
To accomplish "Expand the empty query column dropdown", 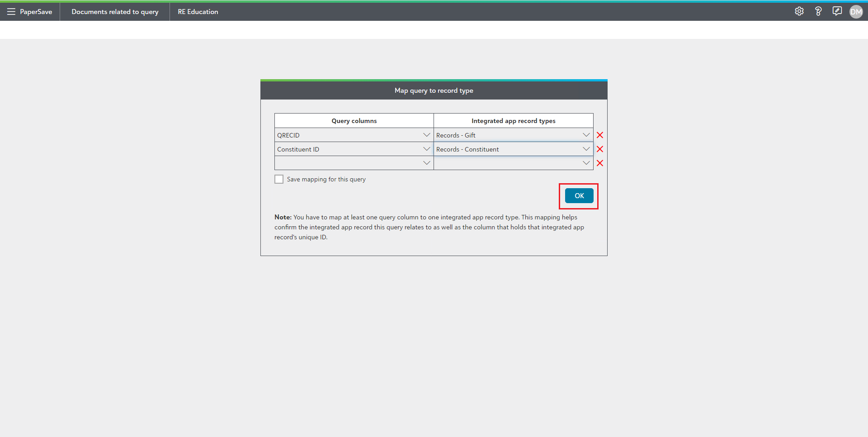I will [426, 163].
